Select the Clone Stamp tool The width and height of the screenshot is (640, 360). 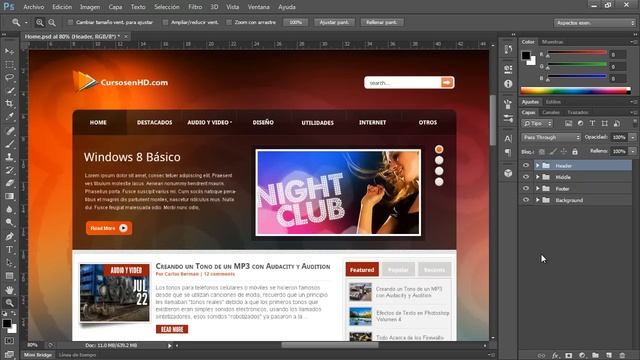[x=9, y=157]
